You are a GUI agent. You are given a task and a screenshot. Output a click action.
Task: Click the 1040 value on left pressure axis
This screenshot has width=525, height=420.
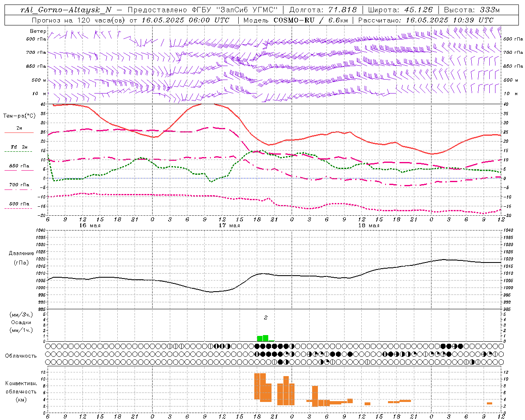(x=40, y=231)
